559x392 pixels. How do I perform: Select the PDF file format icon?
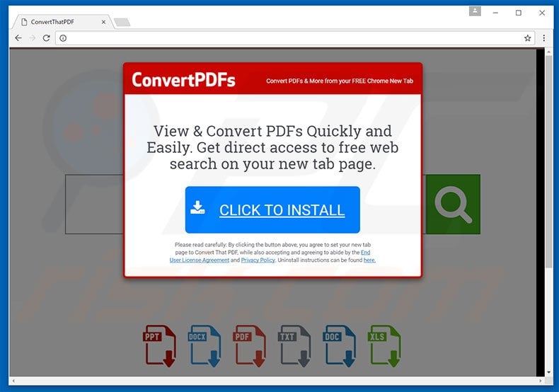click(x=250, y=346)
